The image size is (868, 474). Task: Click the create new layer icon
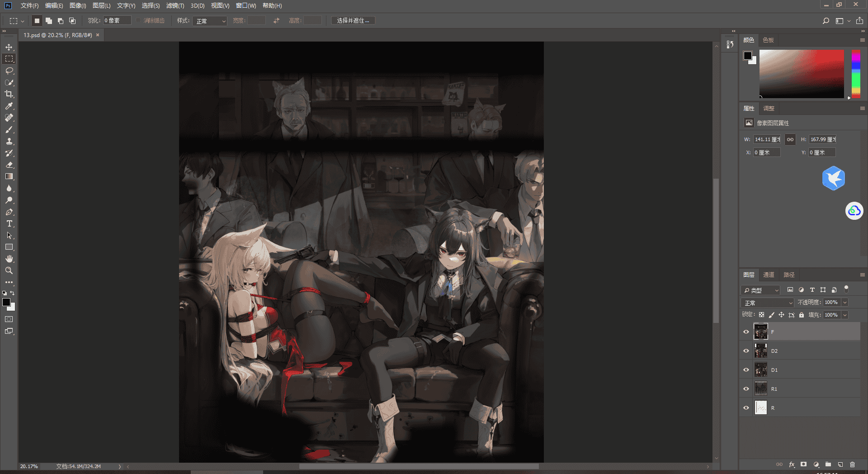pos(840,465)
